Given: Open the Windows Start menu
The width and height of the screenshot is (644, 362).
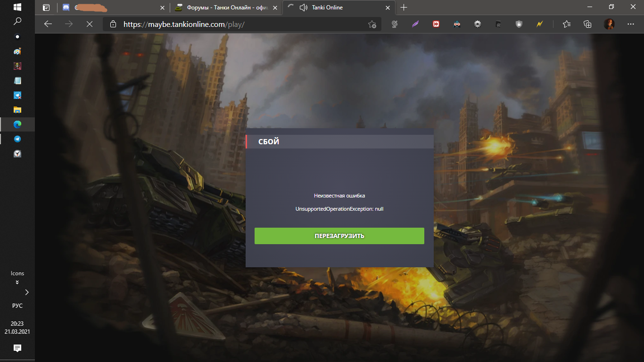Looking at the screenshot, I should 17,7.
